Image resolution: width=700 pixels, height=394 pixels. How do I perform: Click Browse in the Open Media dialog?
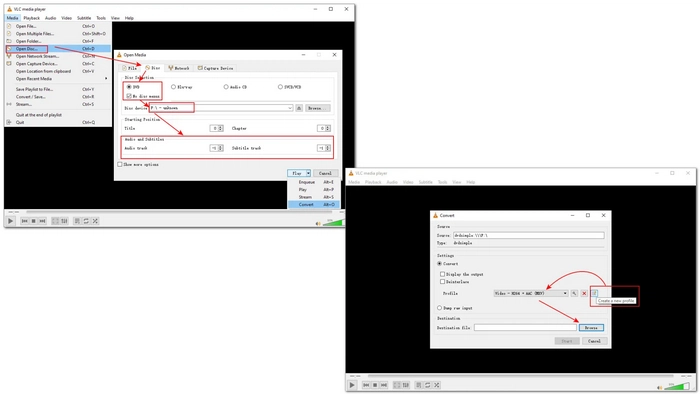(x=317, y=108)
